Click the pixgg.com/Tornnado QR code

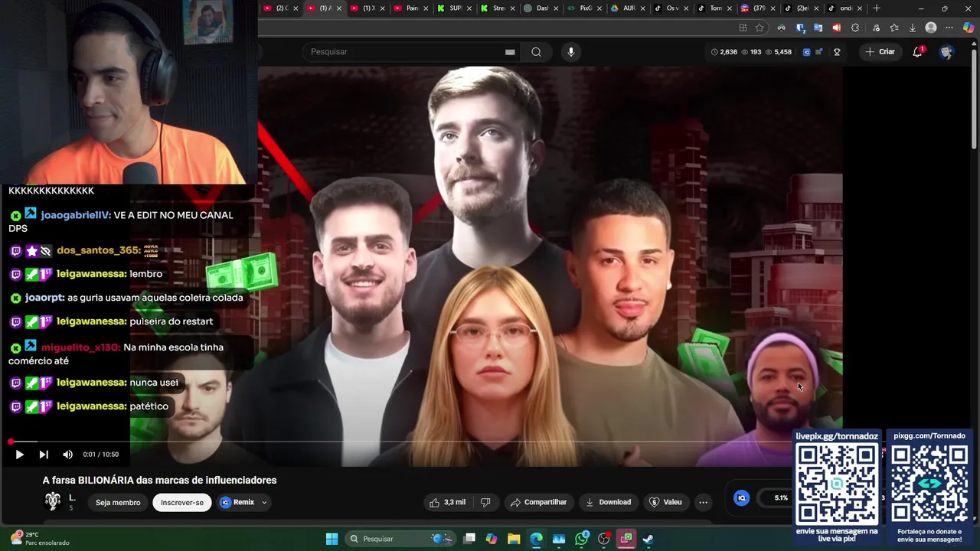click(929, 483)
